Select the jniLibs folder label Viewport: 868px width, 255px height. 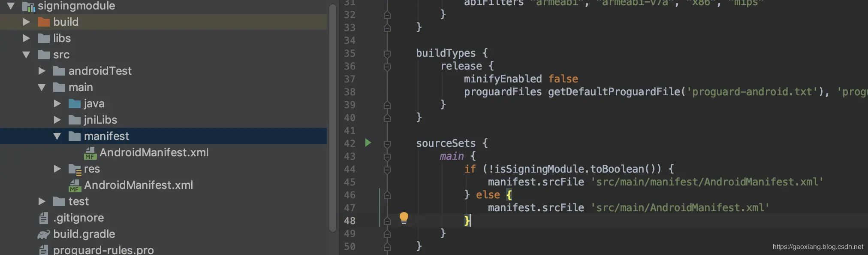pyautogui.click(x=100, y=120)
